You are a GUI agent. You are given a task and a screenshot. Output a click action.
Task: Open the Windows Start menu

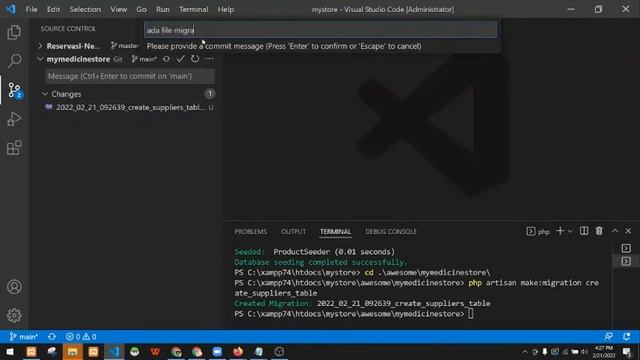click(9, 351)
